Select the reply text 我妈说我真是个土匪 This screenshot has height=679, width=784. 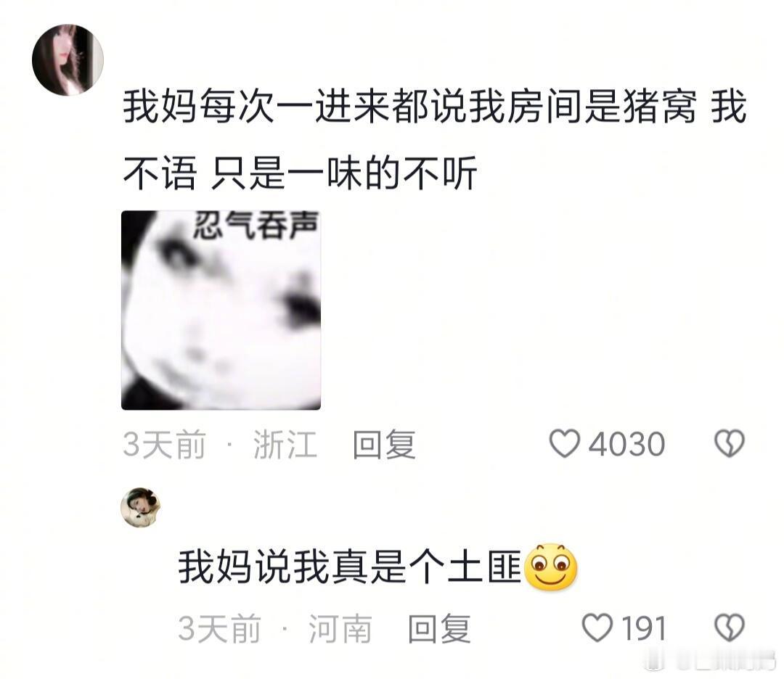tap(350, 567)
